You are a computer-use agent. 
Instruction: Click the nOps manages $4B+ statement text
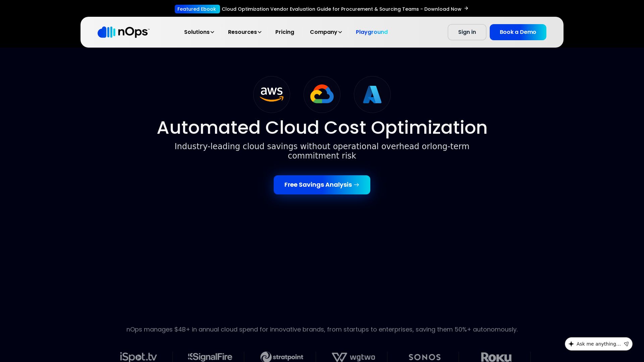point(322,329)
